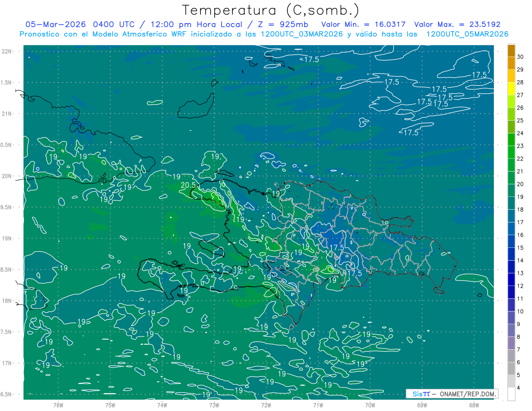The width and height of the screenshot is (532, 411).
Task: Click the '20.5' contour label on map
Action: pos(188,185)
